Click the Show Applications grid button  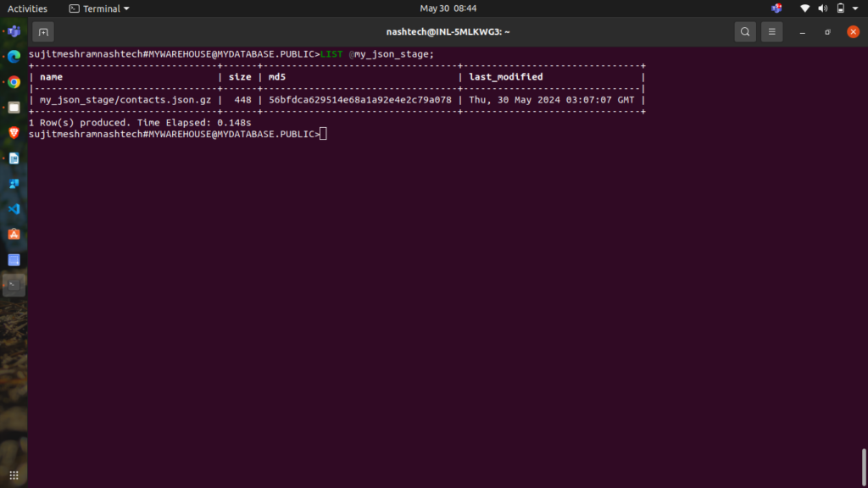14,474
